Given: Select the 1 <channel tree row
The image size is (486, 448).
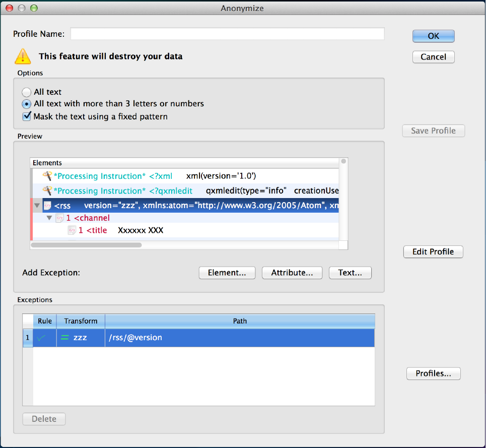Looking at the screenshot, I should pos(186,218).
